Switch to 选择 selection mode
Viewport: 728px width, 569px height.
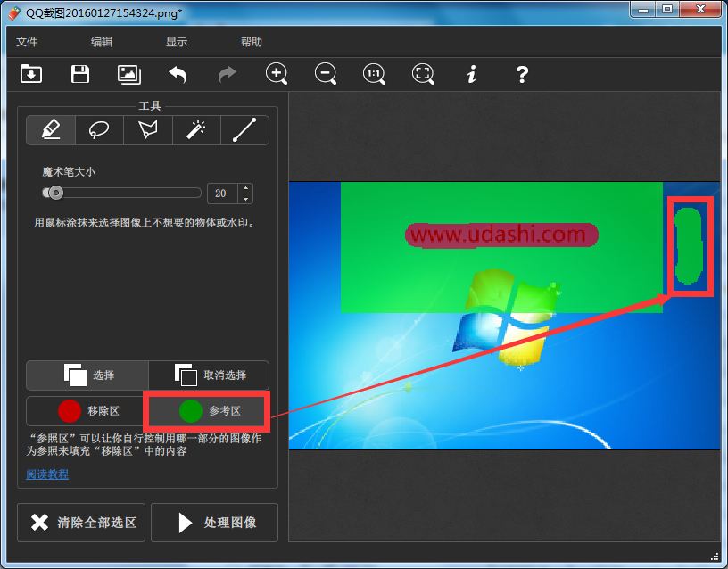tap(87, 375)
